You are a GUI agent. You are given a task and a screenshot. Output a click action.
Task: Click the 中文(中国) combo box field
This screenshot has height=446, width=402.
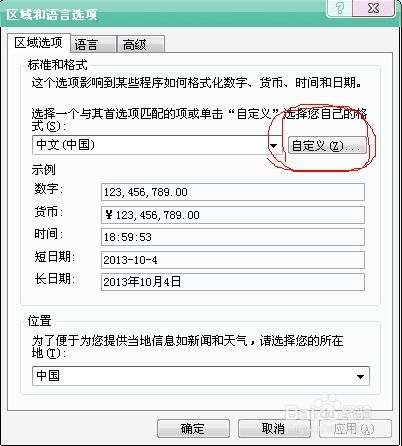[157, 145]
